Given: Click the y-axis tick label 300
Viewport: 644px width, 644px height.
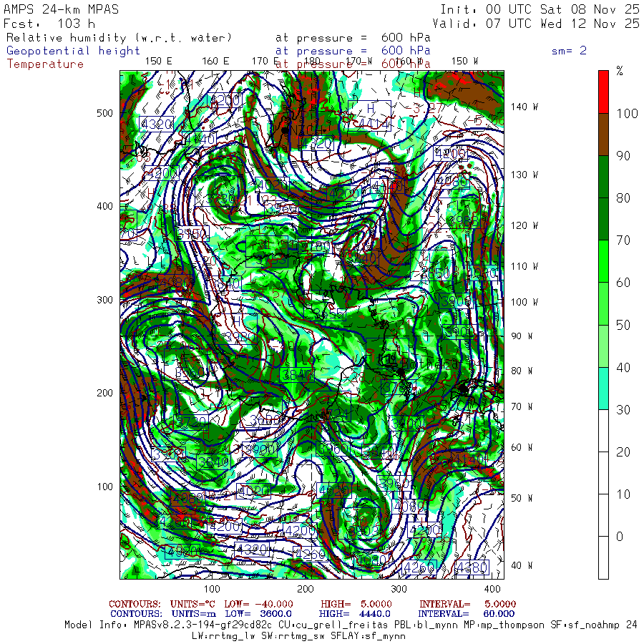Looking at the screenshot, I should tap(104, 300).
